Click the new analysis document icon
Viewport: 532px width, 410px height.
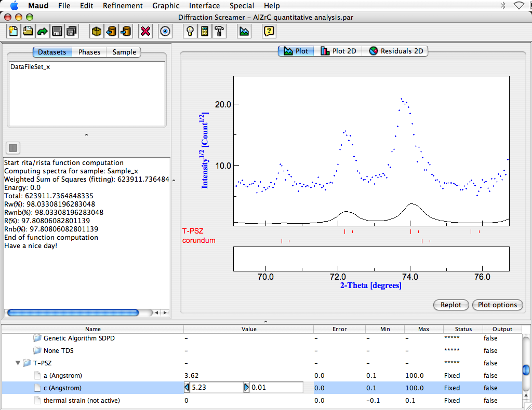tap(13, 31)
